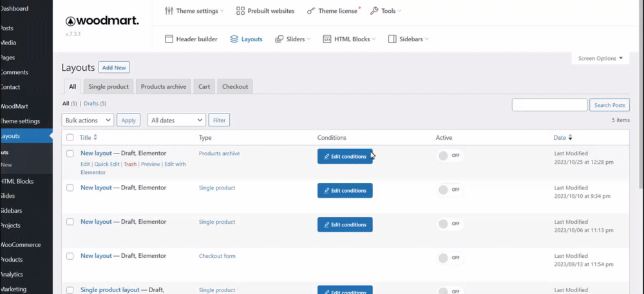
Task: Click the Theme settings sliders icon
Action: click(169, 11)
